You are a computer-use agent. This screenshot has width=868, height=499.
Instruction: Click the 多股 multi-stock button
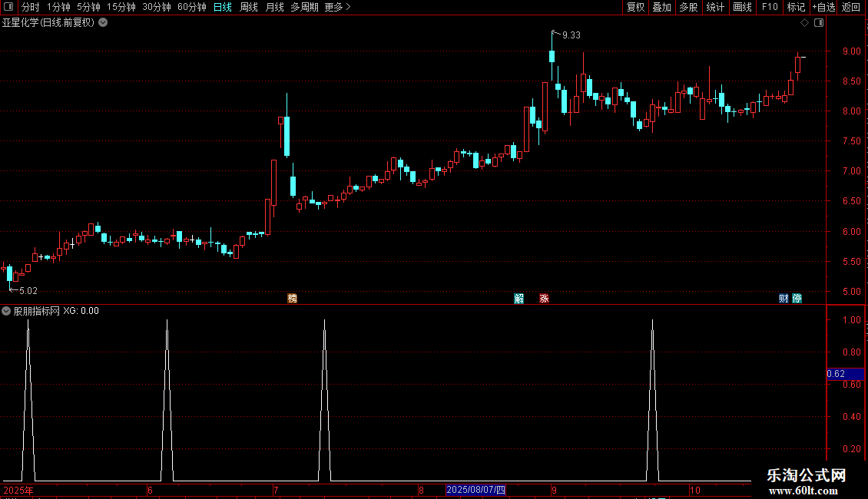click(688, 7)
